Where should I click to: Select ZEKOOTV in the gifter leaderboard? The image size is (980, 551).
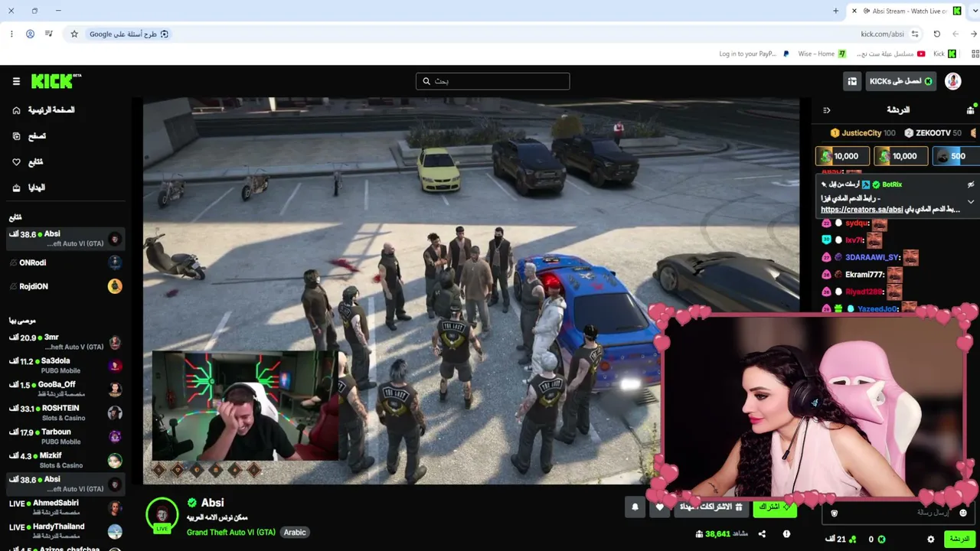933,133
